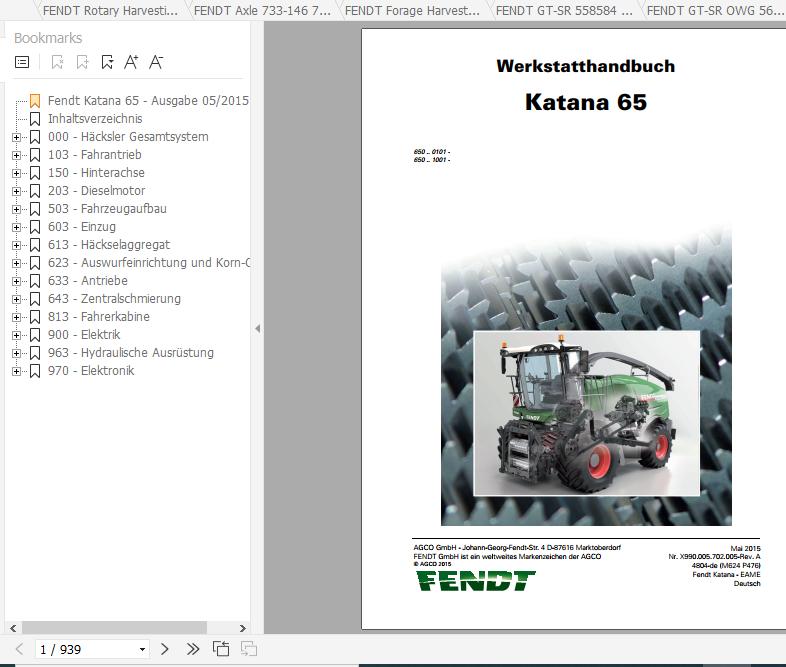The width and height of the screenshot is (786, 667).
Task: Expand the 643 - Zentralschmierung bookmark
Action: 17,300
